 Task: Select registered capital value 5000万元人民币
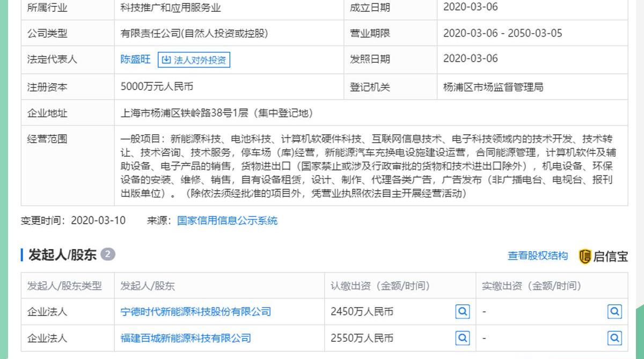[x=157, y=86]
